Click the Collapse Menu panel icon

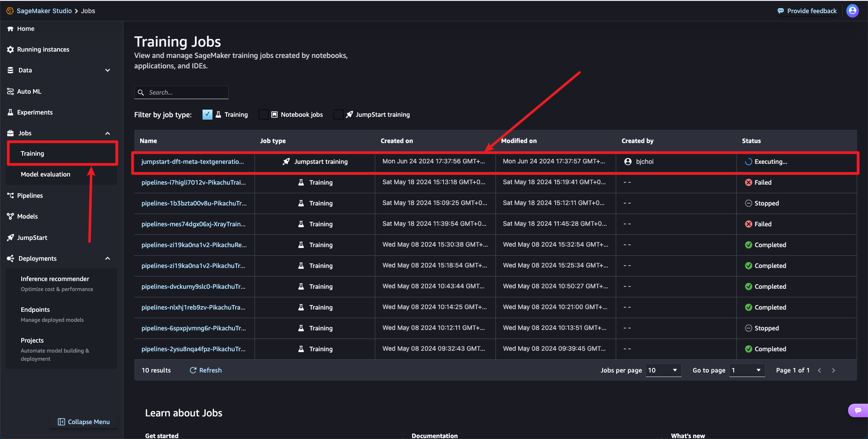61,422
